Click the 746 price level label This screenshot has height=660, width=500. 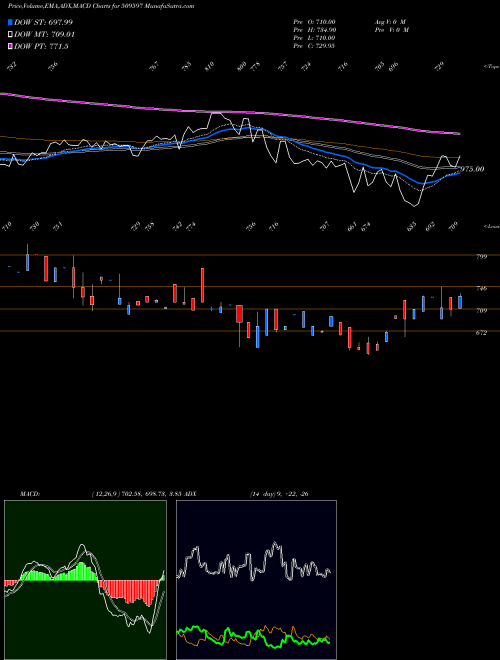tap(482, 289)
